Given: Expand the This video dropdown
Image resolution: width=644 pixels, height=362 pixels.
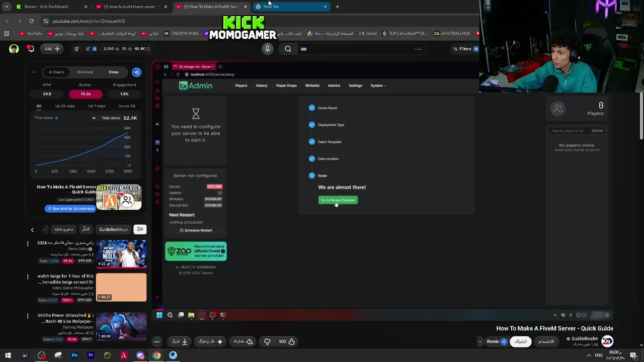Looking at the screenshot, I should (x=94, y=118).
